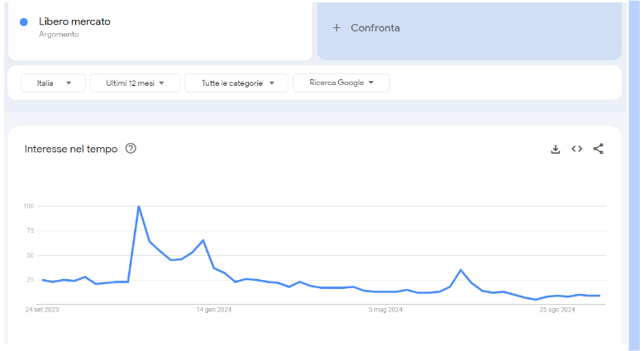The height and width of the screenshot is (351, 644).
Task: Click the 5 mag 2024 axis label
Action: click(x=385, y=310)
